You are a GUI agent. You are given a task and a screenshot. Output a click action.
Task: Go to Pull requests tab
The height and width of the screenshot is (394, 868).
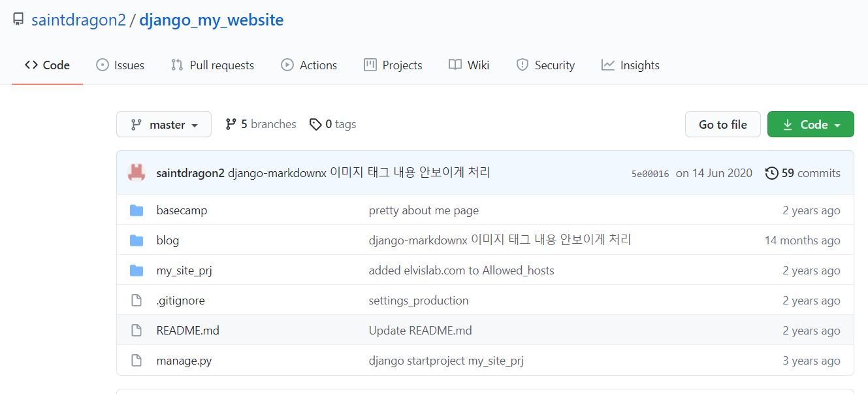coord(212,65)
